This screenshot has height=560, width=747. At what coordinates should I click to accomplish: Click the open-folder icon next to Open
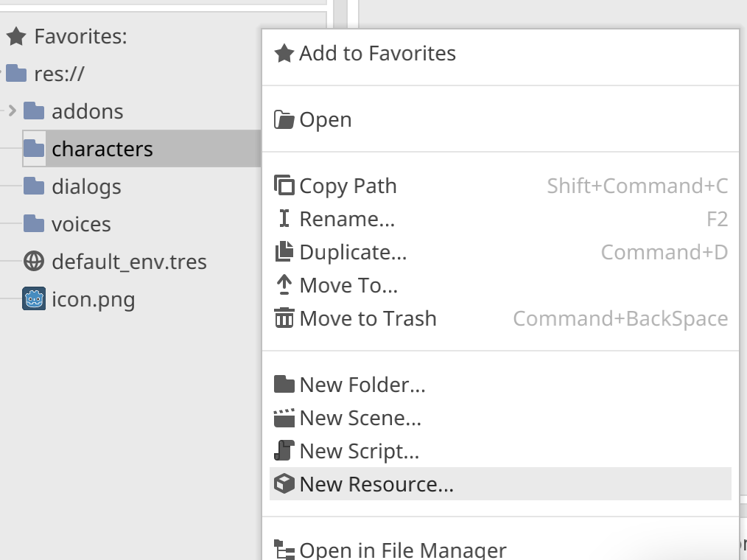point(284,120)
